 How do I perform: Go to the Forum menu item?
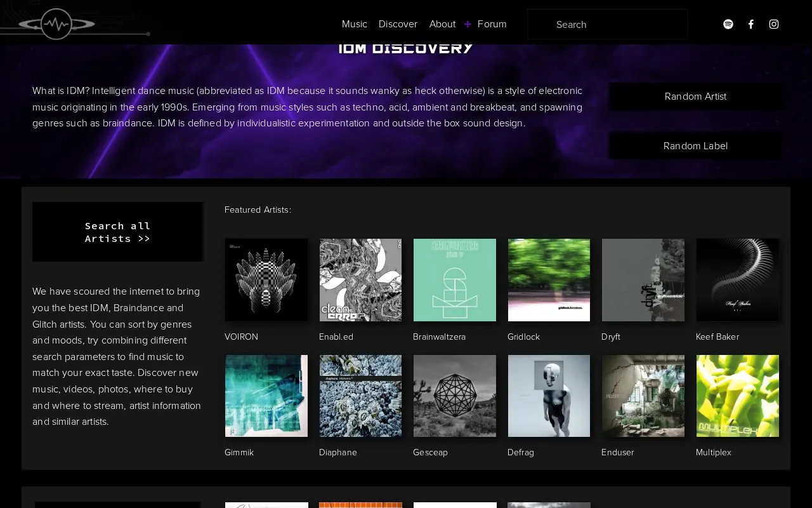pos(492,24)
